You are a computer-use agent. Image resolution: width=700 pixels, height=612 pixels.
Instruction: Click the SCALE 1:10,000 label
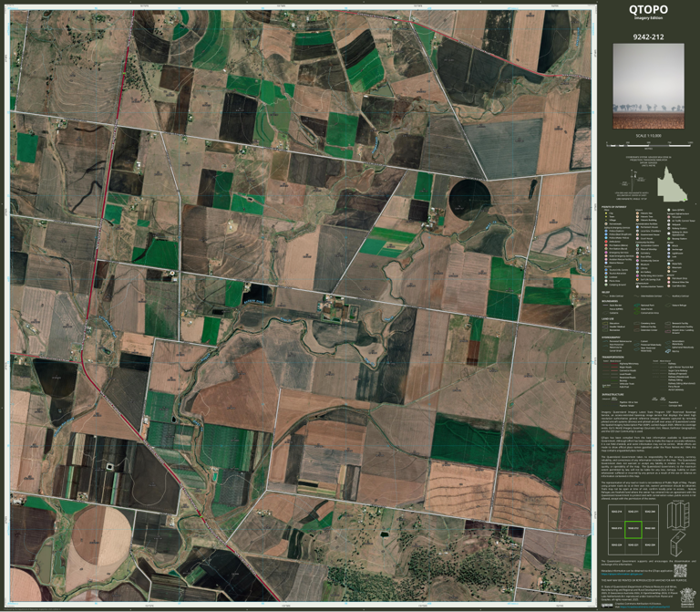(x=648, y=136)
